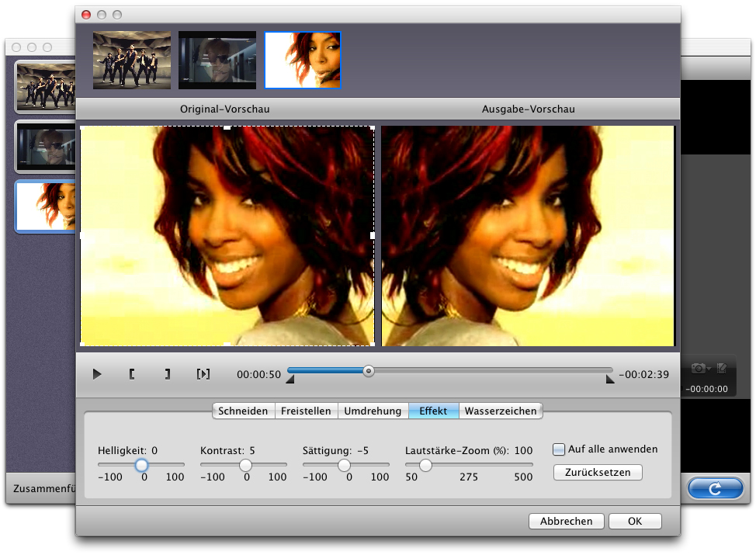Open the Freistellen tab
The height and width of the screenshot is (555, 756).
[x=306, y=411]
